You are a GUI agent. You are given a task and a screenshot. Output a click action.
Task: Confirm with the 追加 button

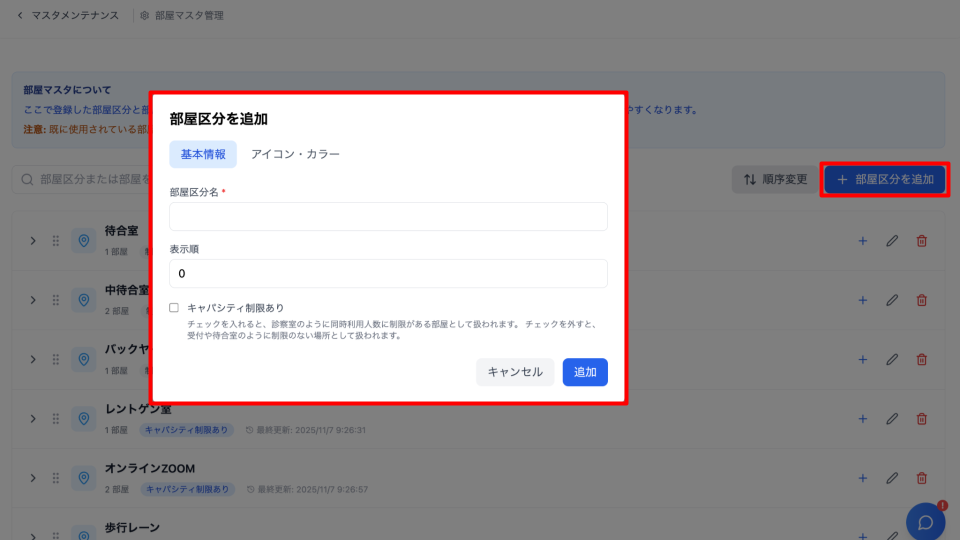click(x=585, y=372)
